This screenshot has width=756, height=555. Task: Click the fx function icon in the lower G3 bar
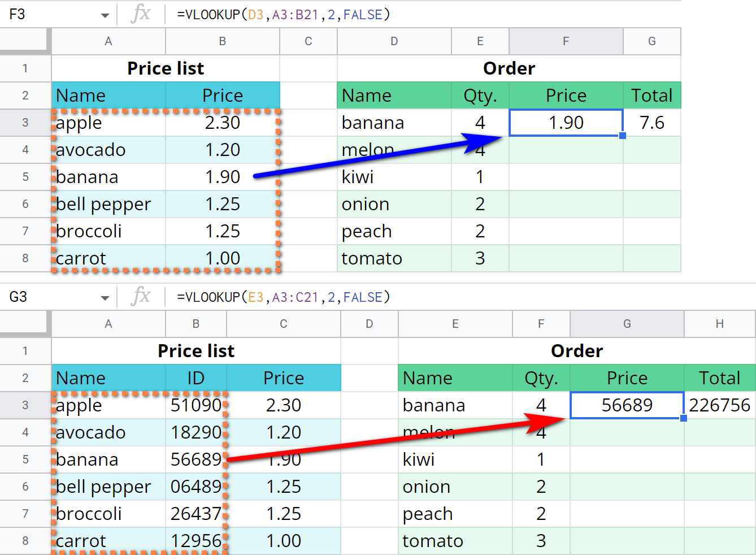tap(140, 296)
